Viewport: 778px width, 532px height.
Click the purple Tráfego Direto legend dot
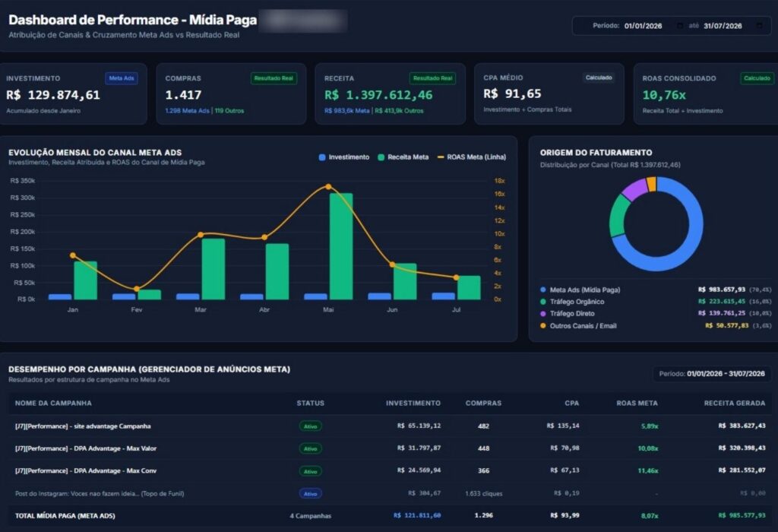pyautogui.click(x=542, y=314)
